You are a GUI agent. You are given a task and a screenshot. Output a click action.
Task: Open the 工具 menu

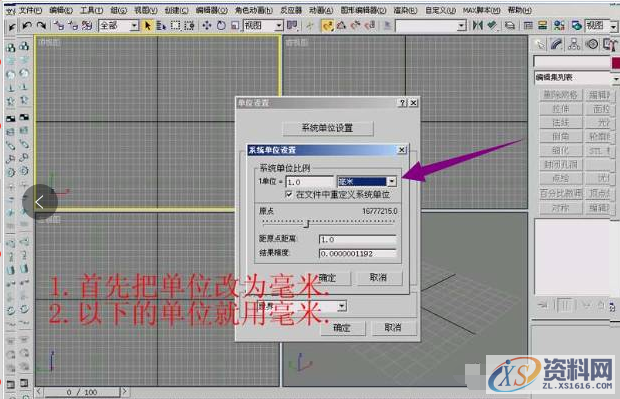pyautogui.click(x=91, y=10)
